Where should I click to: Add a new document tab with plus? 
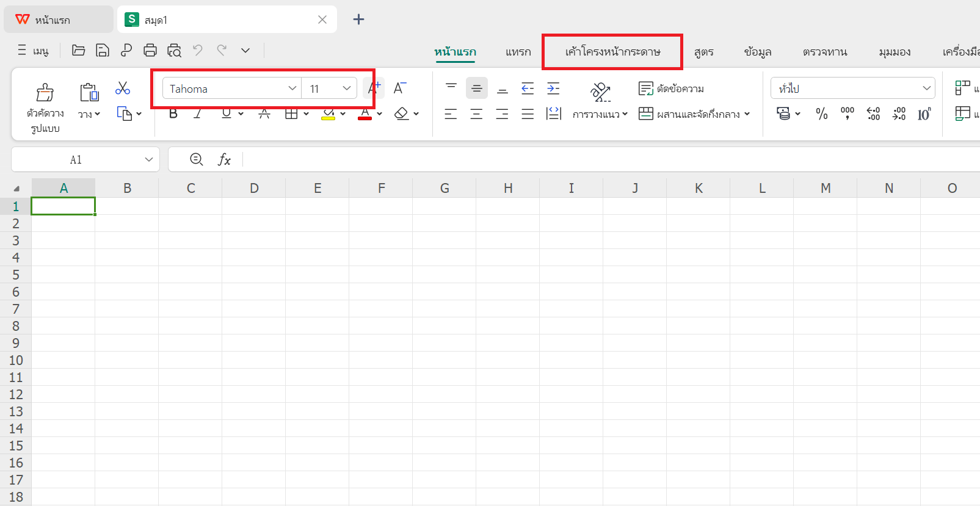[358, 20]
